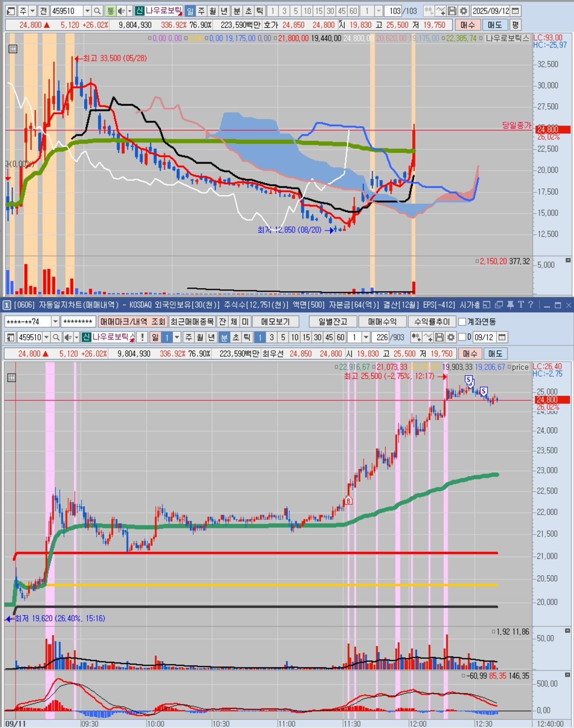This screenshot has height=728, width=574.
Task: Click the price legend marker on the lower chart
Action: [x=509, y=367]
